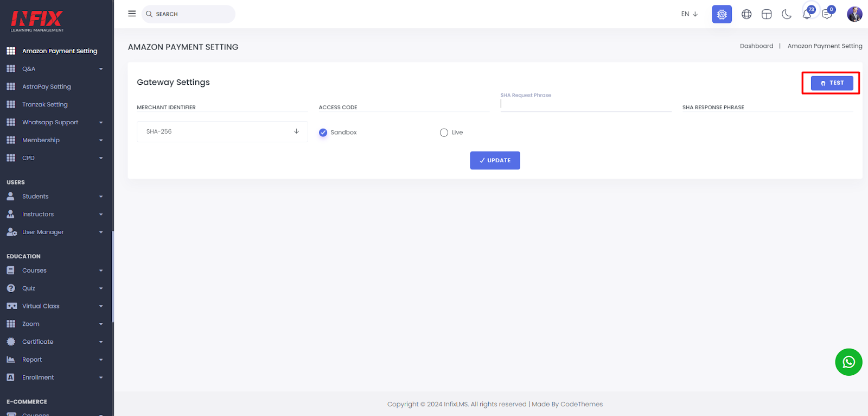Viewport: 868px width, 416px height.
Task: Click the Students person icon
Action: pos(10,196)
